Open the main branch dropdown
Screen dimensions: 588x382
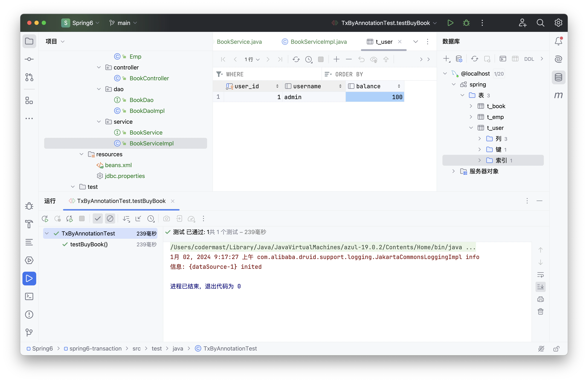[x=123, y=23]
